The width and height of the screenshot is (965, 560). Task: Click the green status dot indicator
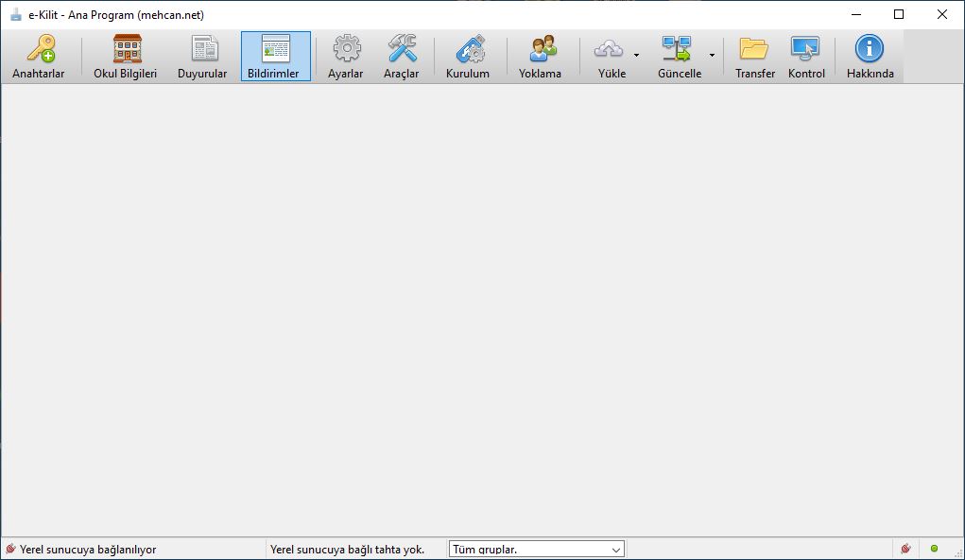click(934, 549)
